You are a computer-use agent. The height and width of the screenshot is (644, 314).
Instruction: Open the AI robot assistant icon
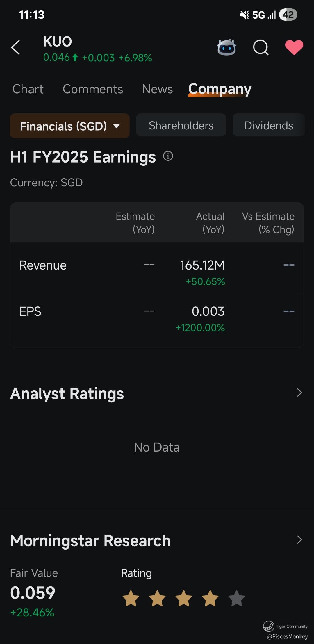pyautogui.click(x=226, y=47)
